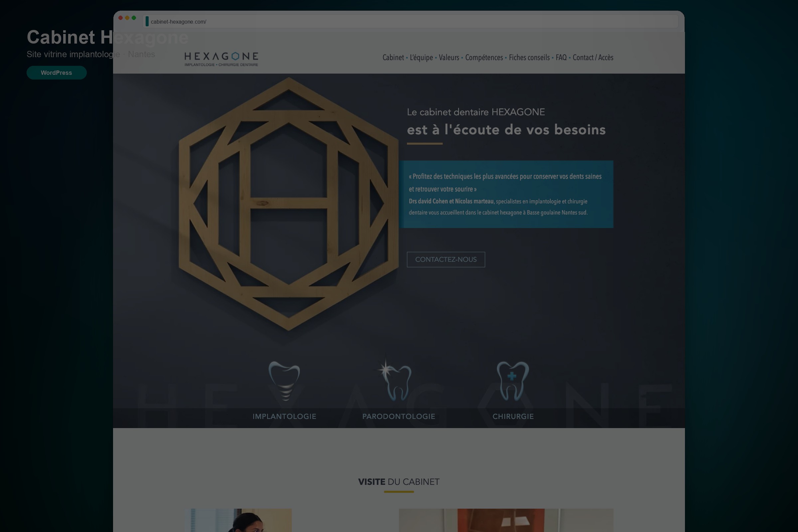Click the large wooden hexagon emblem
798x532 pixels.
click(x=288, y=203)
